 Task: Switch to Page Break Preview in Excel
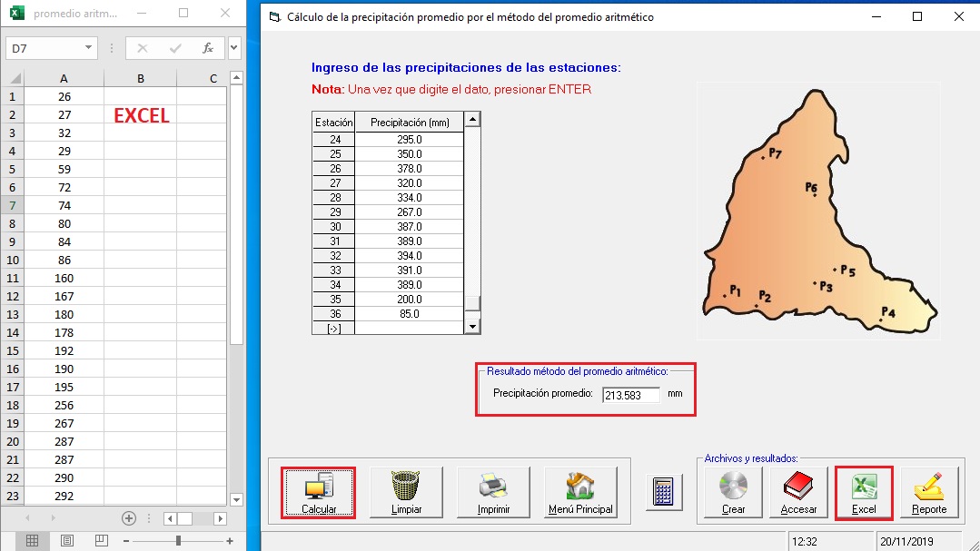(101, 540)
